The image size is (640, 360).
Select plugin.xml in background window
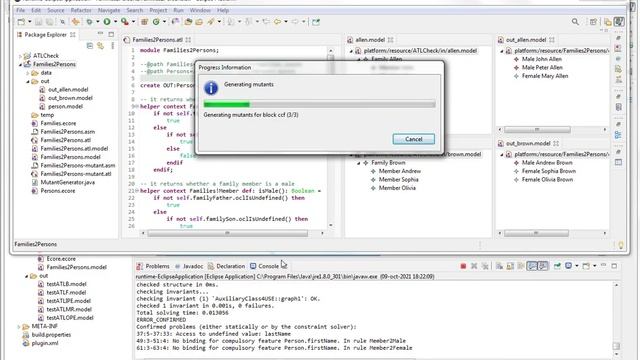[x=44, y=343]
